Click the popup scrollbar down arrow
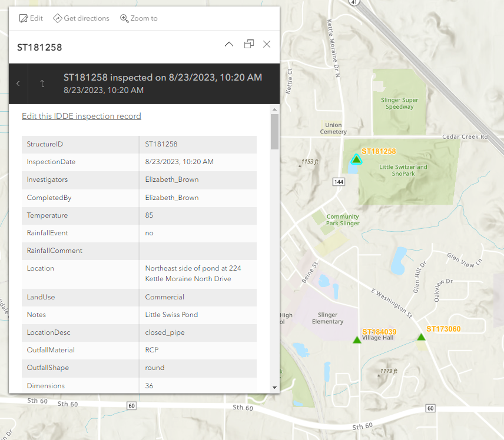The image size is (504, 440). point(274,387)
